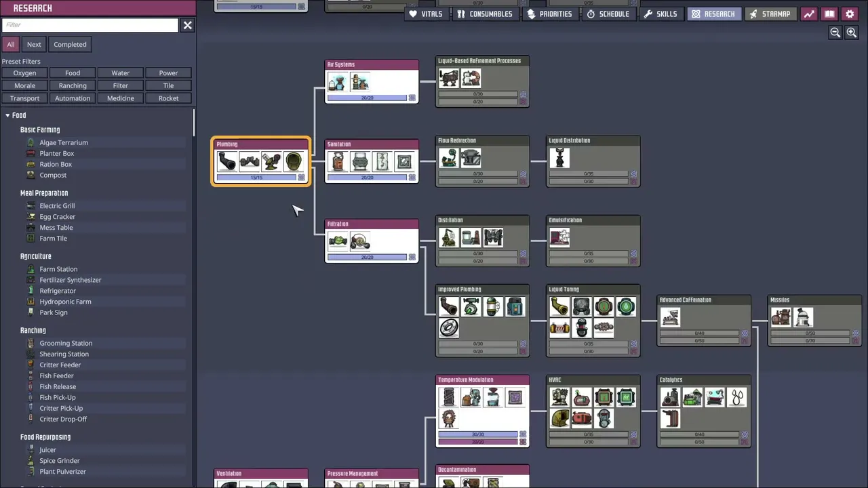Viewport: 868px width, 488px height.
Task: Apply the Filter preset button
Action: [121, 85]
